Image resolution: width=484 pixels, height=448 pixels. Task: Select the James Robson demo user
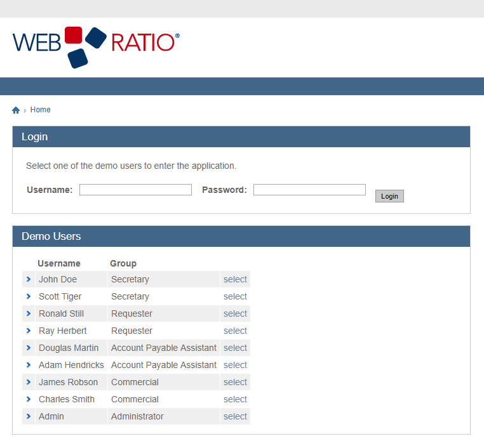tap(235, 382)
